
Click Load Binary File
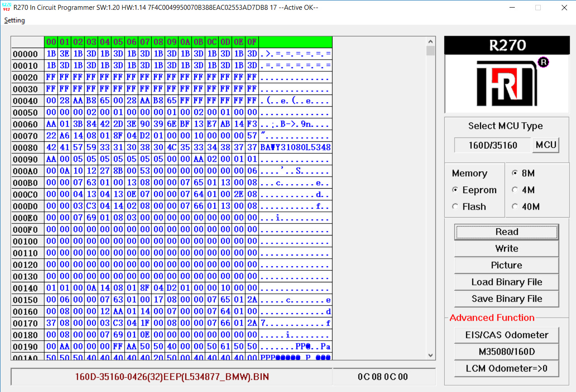(506, 282)
